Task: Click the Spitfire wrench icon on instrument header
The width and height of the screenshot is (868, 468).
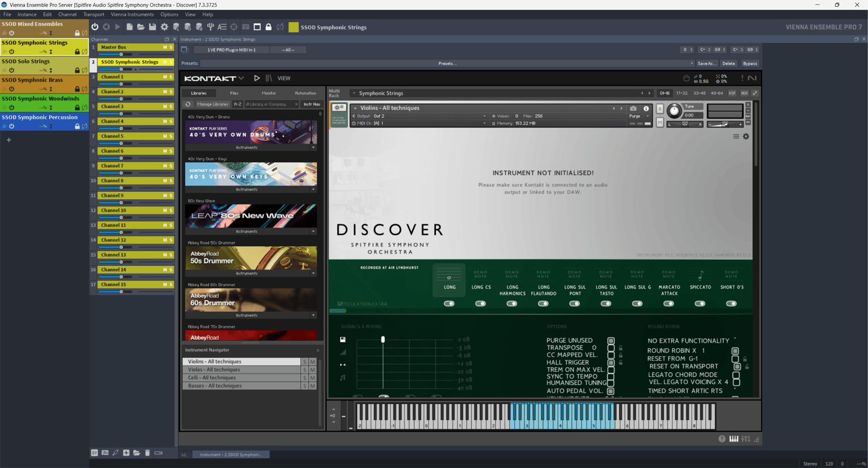Action: click(x=339, y=108)
